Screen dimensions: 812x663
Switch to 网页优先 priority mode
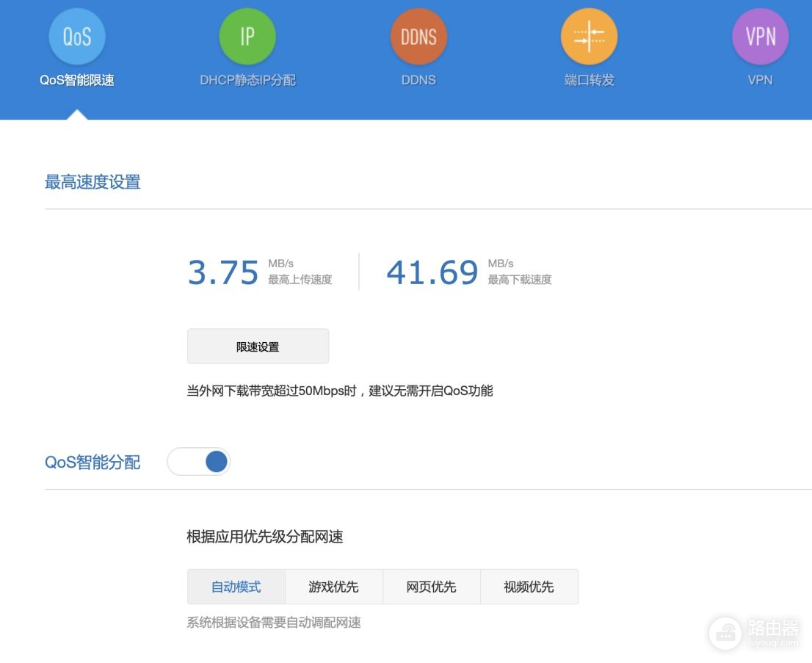[x=432, y=587]
